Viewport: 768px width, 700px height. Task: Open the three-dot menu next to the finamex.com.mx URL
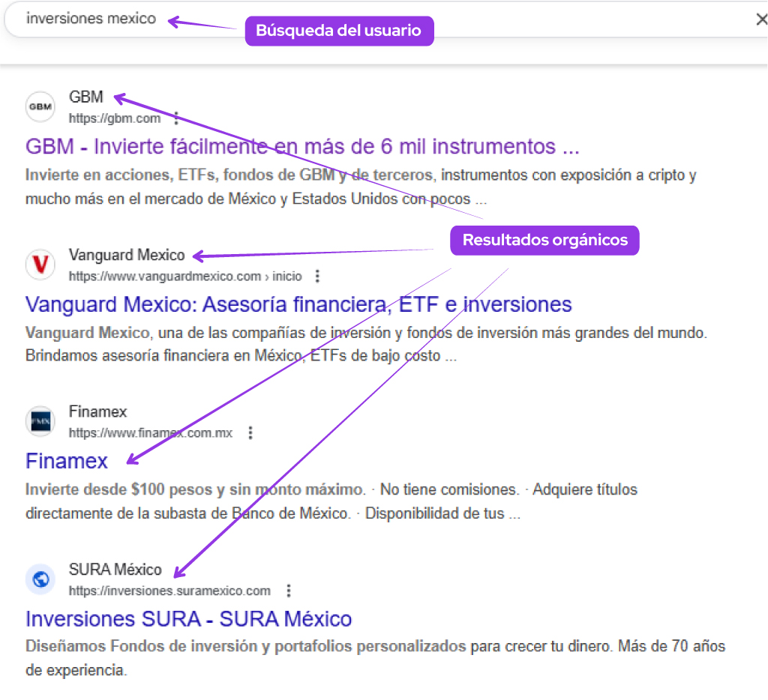pyautogui.click(x=250, y=433)
